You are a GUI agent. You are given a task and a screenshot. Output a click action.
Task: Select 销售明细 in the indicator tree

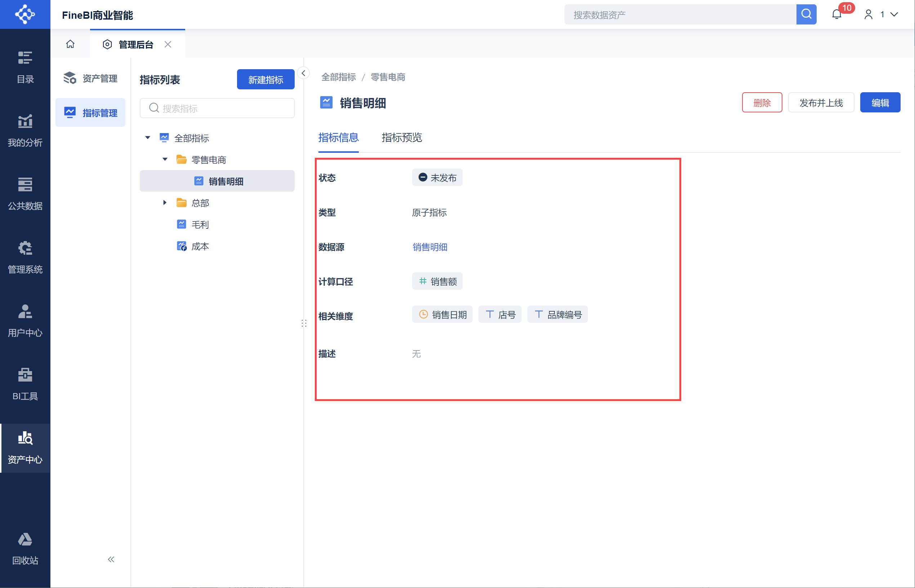point(217,181)
